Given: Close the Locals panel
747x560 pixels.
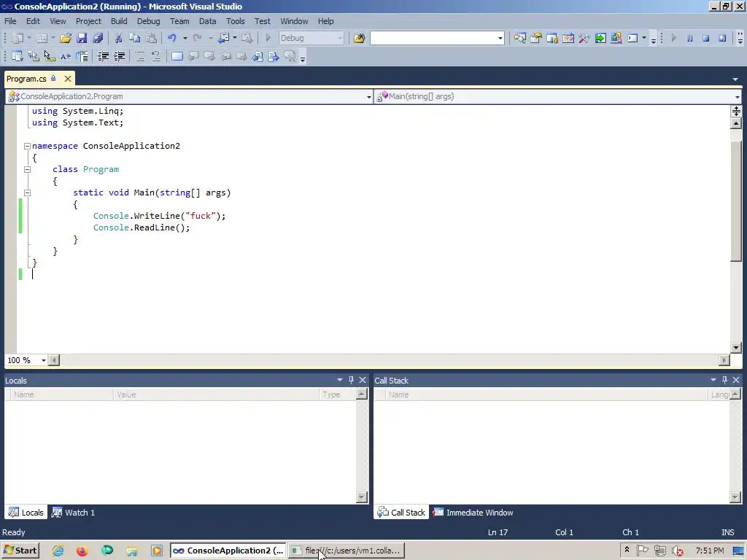Looking at the screenshot, I should pos(363,380).
